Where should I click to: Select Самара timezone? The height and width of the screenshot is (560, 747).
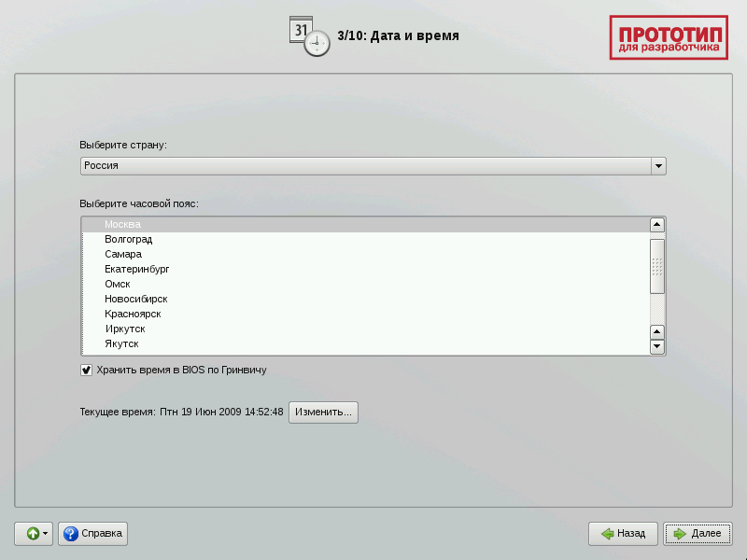(x=365, y=254)
